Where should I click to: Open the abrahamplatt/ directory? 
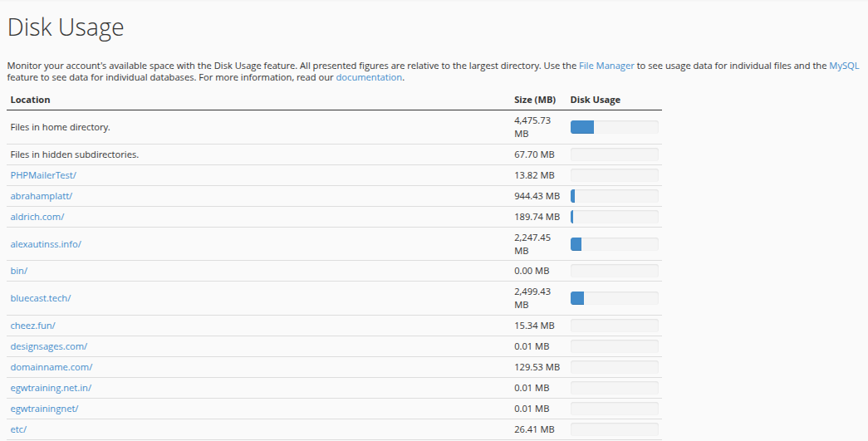tap(42, 196)
